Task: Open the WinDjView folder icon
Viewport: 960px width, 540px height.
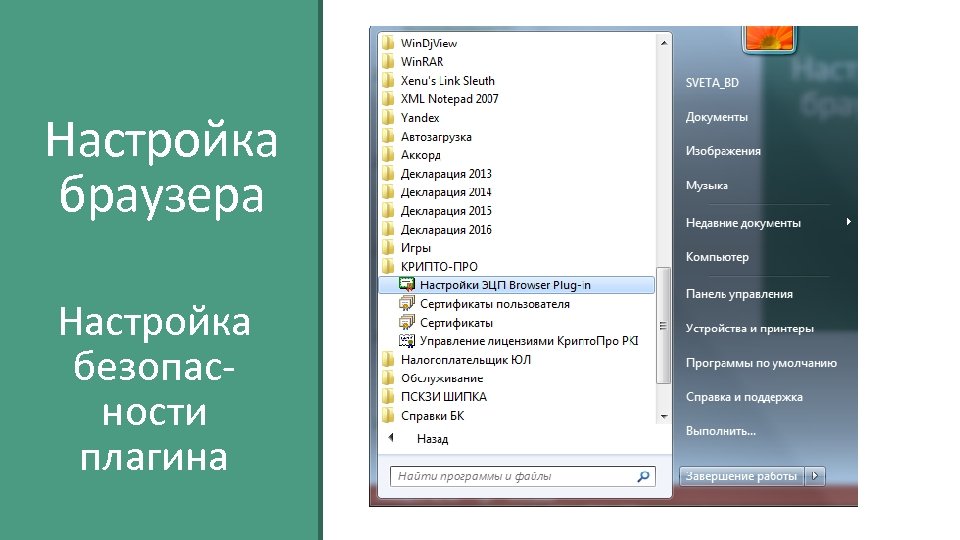Action: click(x=388, y=43)
